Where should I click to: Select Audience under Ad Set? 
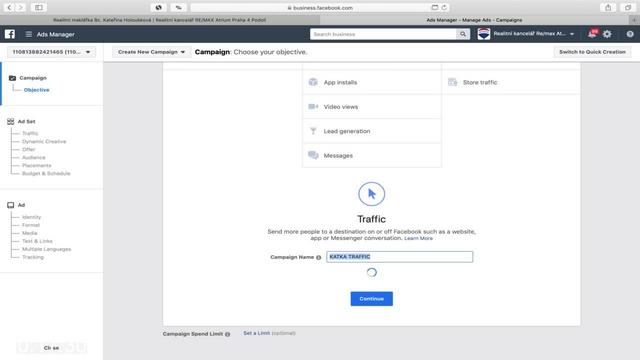point(33,157)
